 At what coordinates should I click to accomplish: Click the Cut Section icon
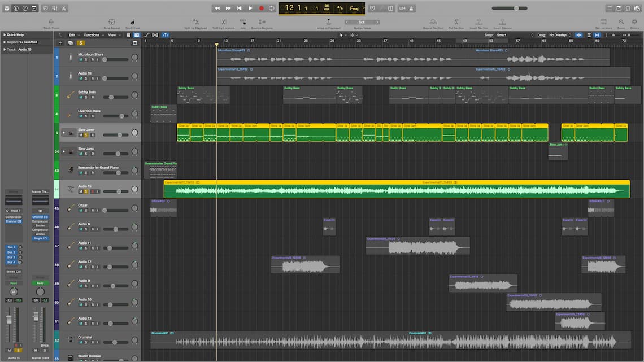[x=456, y=22]
